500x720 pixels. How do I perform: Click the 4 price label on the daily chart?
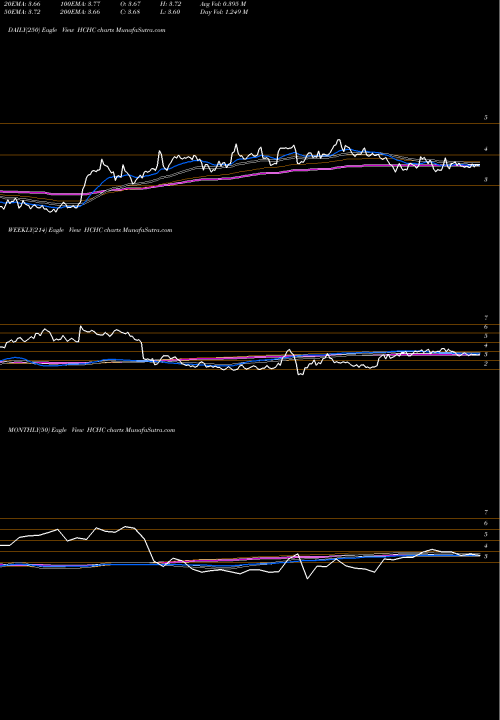(x=486, y=149)
